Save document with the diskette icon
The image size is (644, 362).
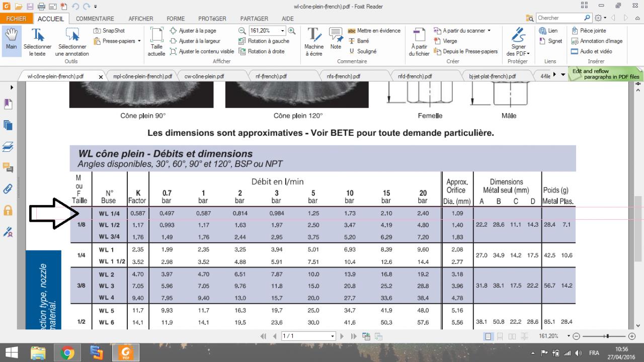30,7
